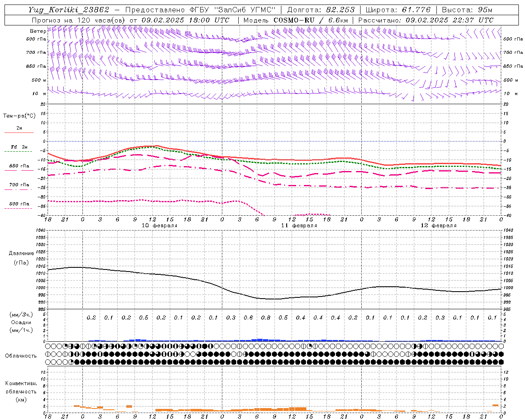Click the Конвективн. panel label
Screen dimensions: 525x420
coord(21,383)
